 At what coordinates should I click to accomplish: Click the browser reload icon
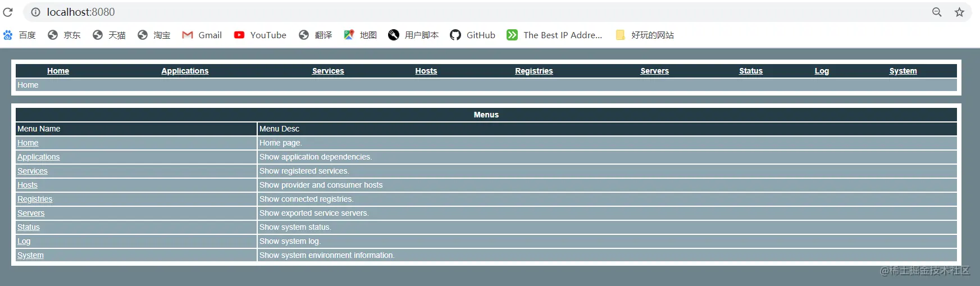coord(8,12)
